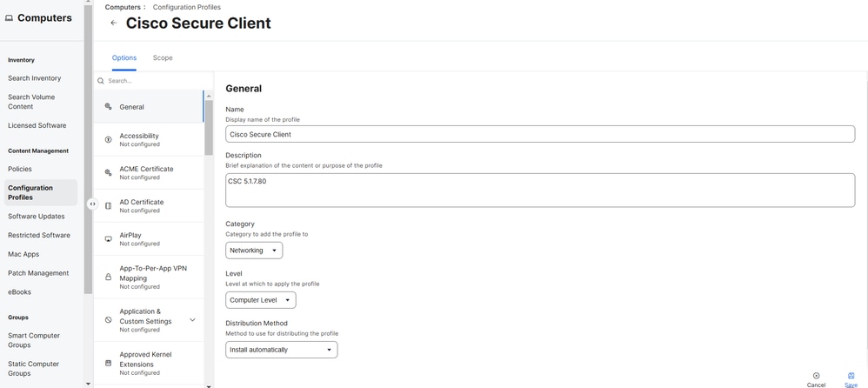
Task: Open the Category dropdown set to Networking
Action: (254, 251)
